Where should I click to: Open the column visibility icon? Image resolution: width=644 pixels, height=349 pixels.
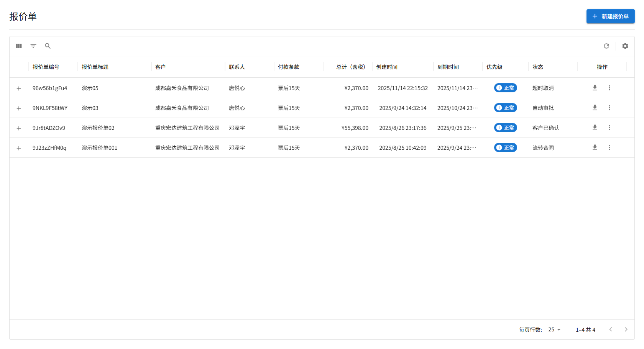click(x=18, y=46)
